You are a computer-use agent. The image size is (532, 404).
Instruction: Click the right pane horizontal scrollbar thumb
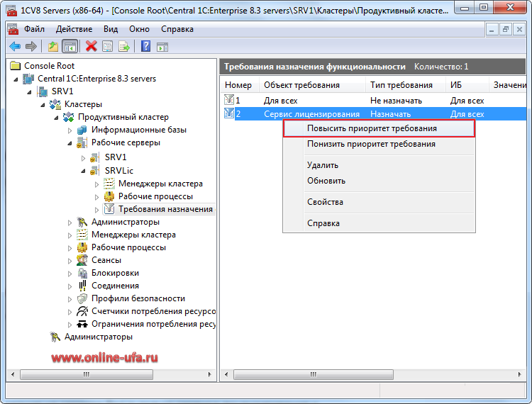pyautogui.click(x=314, y=374)
